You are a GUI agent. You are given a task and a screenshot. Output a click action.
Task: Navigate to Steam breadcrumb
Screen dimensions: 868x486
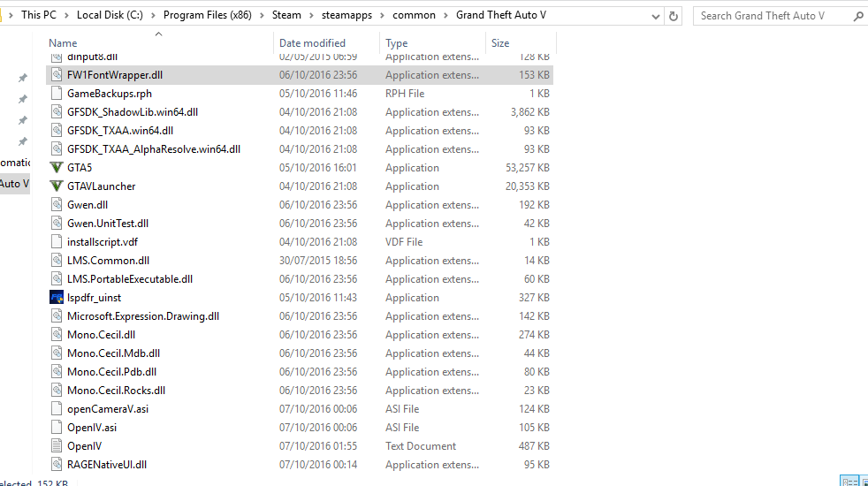(286, 15)
